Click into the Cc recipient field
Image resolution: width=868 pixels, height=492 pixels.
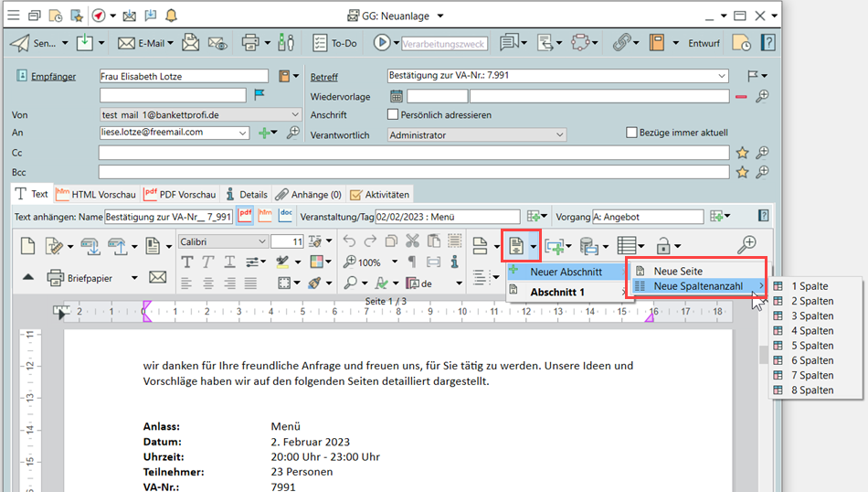(413, 153)
